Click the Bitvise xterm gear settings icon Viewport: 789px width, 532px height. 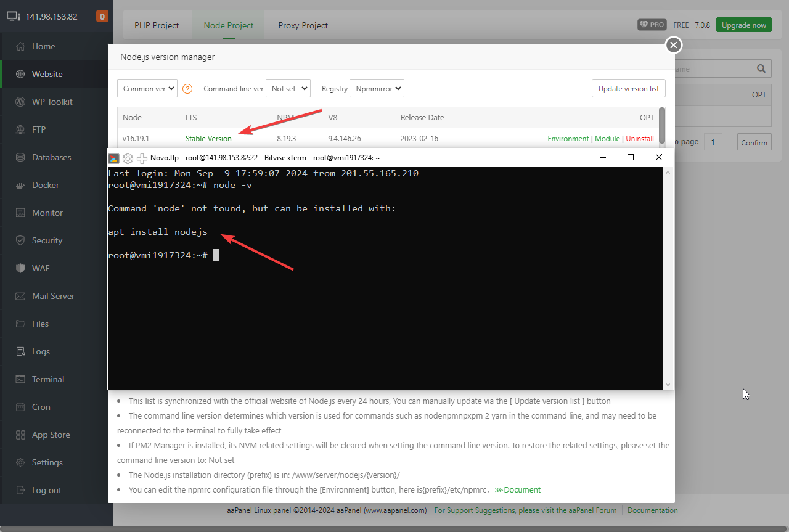point(128,158)
